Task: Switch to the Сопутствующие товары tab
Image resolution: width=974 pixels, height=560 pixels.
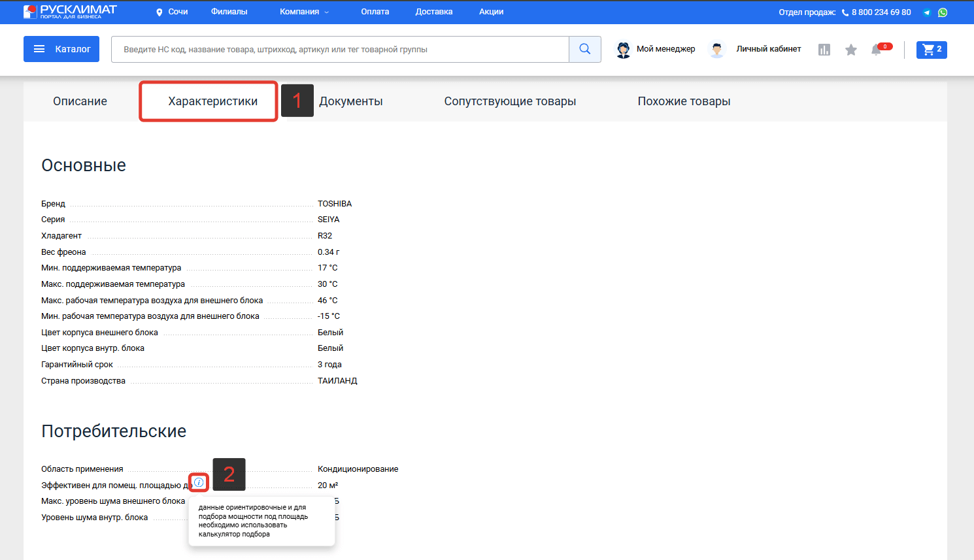Action: pyautogui.click(x=511, y=101)
